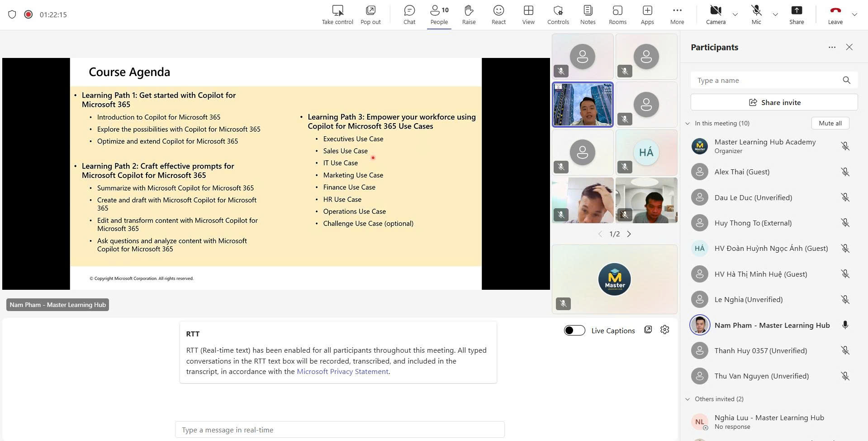Open Camera options dropdown arrow

pos(735,14)
